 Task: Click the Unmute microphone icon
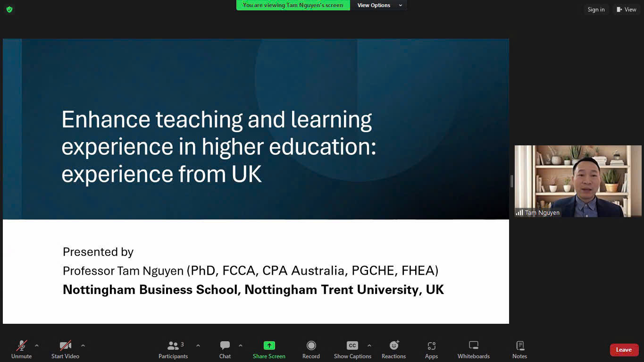coord(22,346)
